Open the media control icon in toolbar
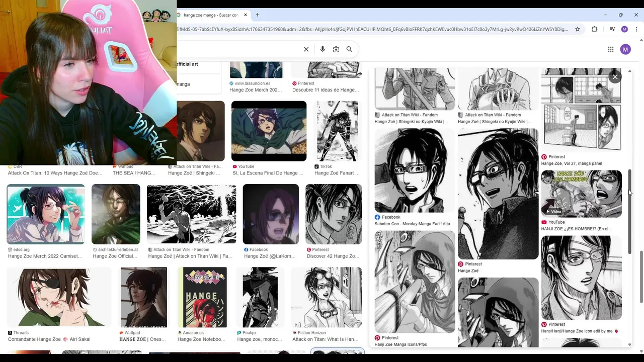The height and width of the screenshot is (362, 644). pyautogui.click(x=612, y=29)
